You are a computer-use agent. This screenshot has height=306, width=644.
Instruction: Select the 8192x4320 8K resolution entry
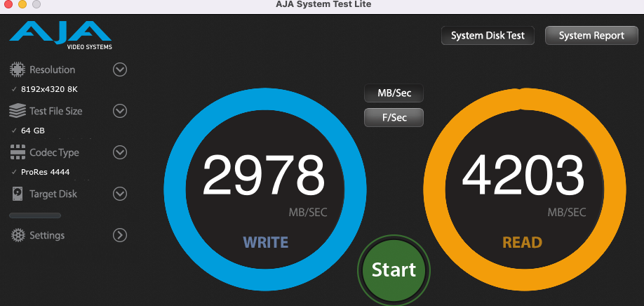click(49, 89)
